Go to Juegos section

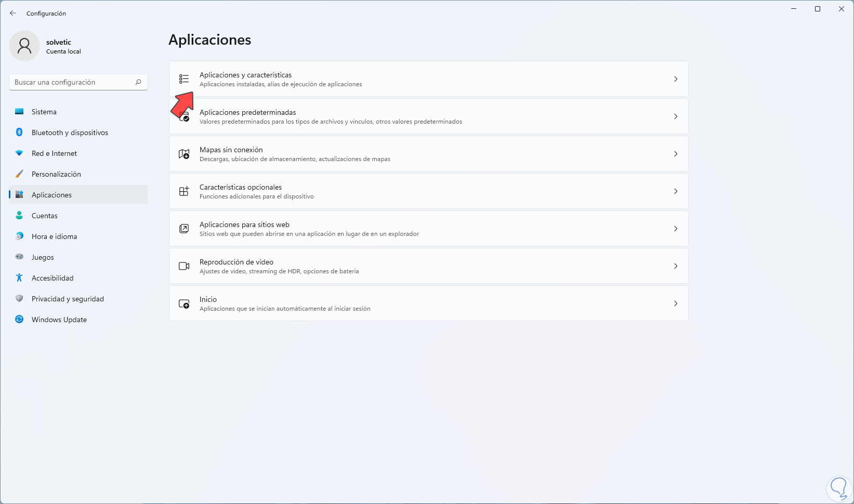tap(78, 257)
